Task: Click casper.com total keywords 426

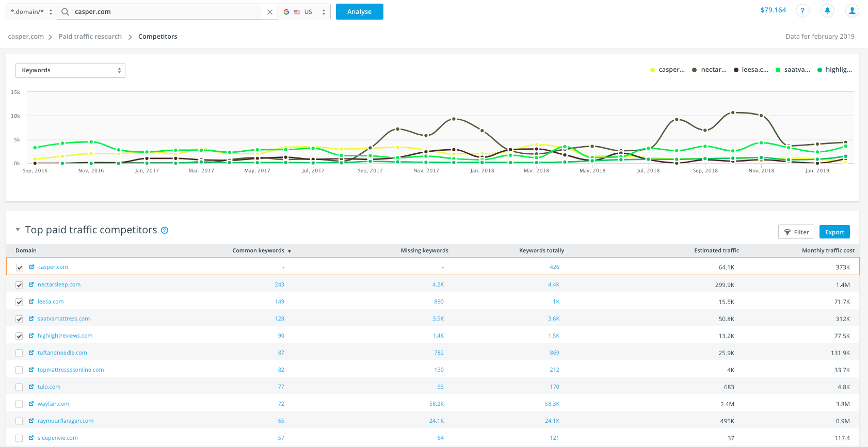Action: click(x=554, y=267)
